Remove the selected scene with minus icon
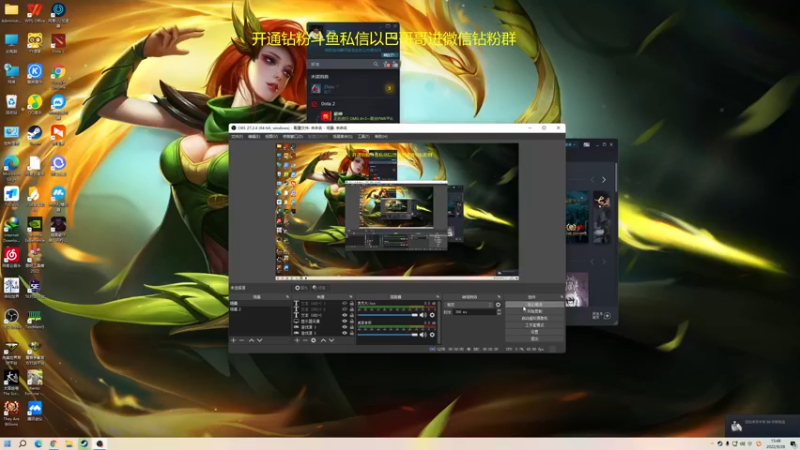The height and width of the screenshot is (450, 800). 242,340
